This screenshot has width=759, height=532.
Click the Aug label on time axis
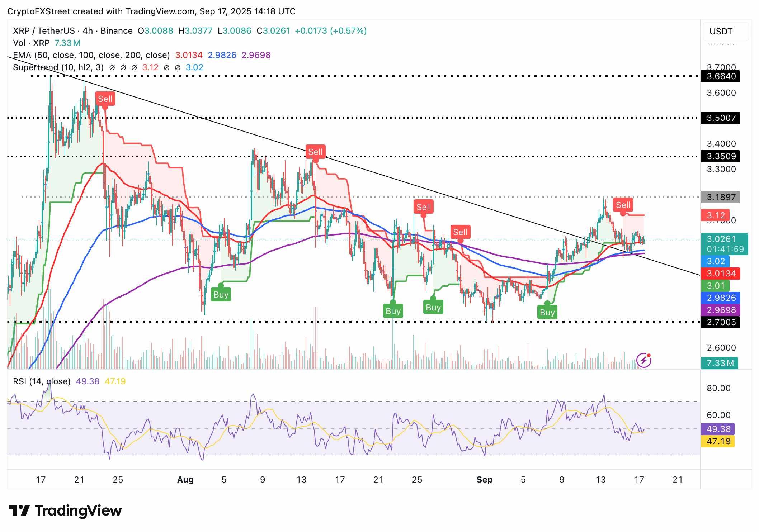pyautogui.click(x=185, y=479)
